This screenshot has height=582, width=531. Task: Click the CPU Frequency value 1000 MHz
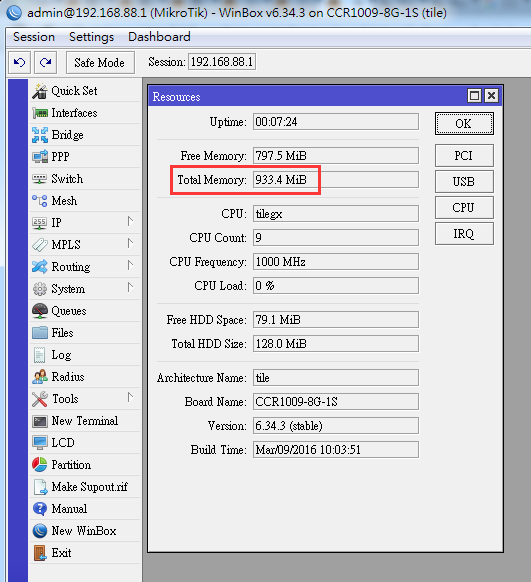[336, 262]
